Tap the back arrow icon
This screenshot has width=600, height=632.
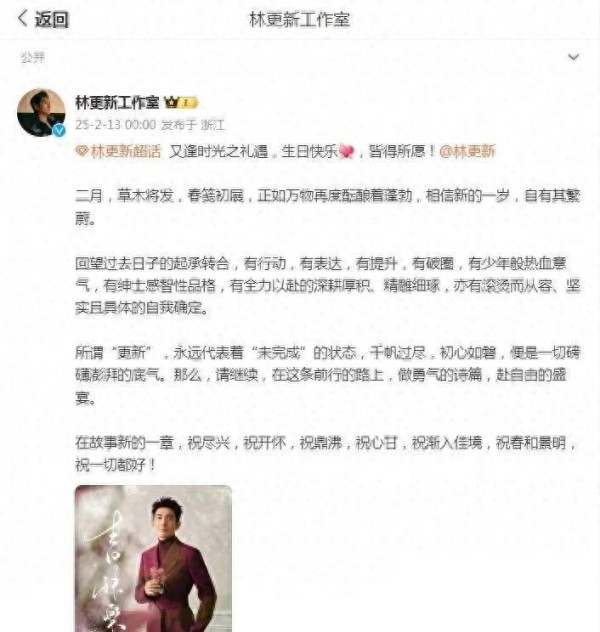pyautogui.click(x=23, y=19)
